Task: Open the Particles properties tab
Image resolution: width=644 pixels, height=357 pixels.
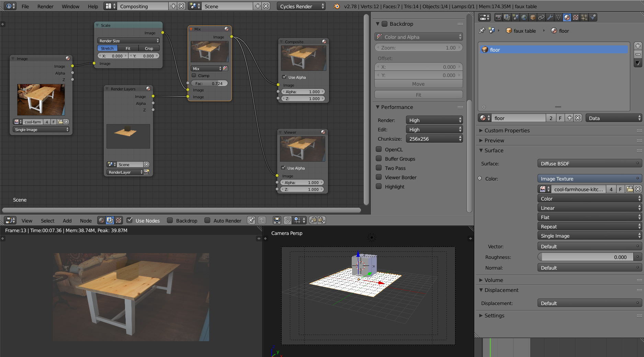Action: pos(584,17)
